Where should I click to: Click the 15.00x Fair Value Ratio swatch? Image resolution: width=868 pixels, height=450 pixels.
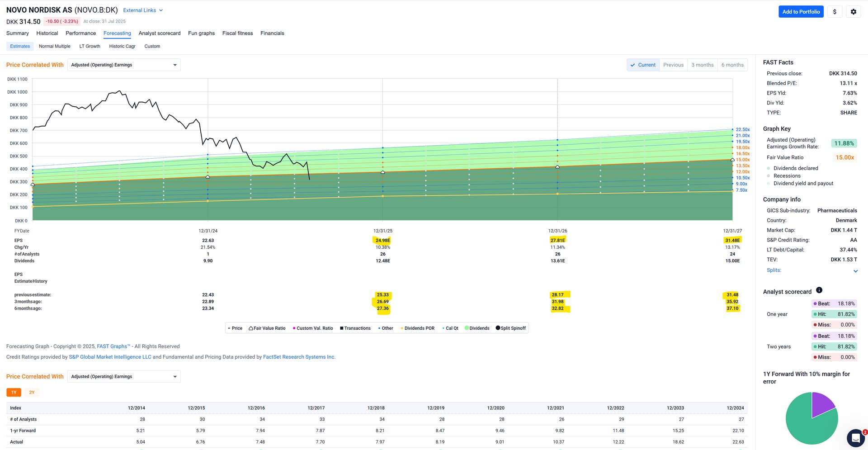(844, 157)
